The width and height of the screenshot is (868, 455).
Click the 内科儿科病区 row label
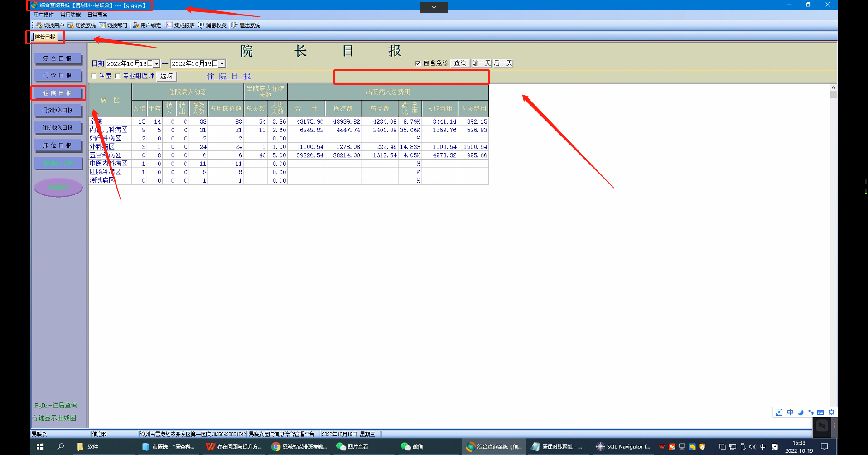pyautogui.click(x=108, y=130)
